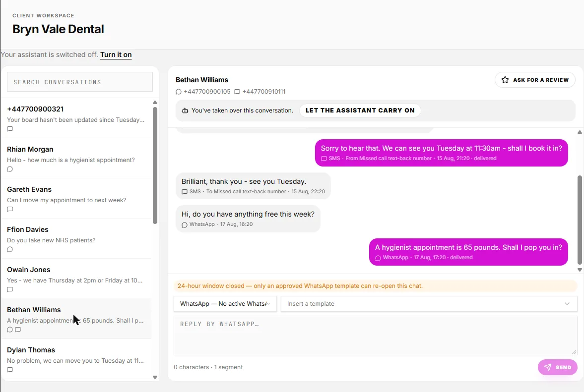This screenshot has width=584, height=392.
Task: Click the WhatsApp icon under Rhian Morgan
Action: [x=10, y=169]
